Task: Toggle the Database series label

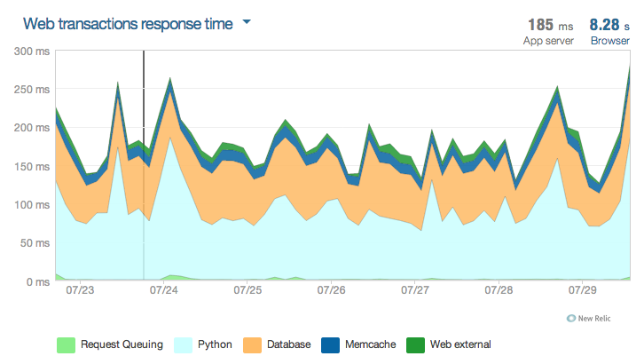Action: tap(289, 344)
